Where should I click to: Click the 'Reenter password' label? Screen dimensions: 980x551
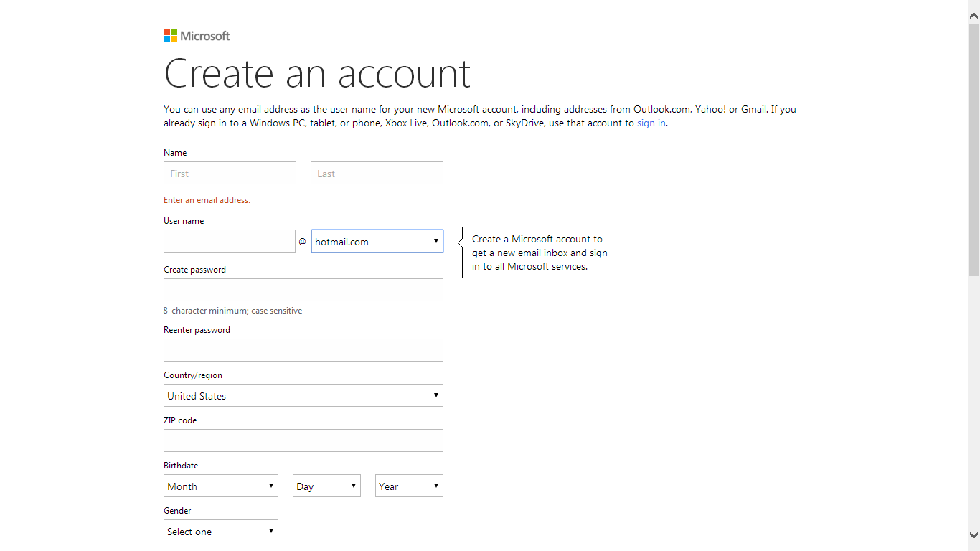tap(197, 330)
